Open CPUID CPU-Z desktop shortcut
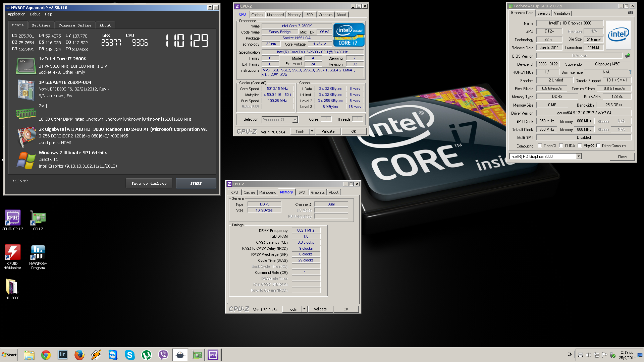This screenshot has height=362, width=644. point(12,220)
